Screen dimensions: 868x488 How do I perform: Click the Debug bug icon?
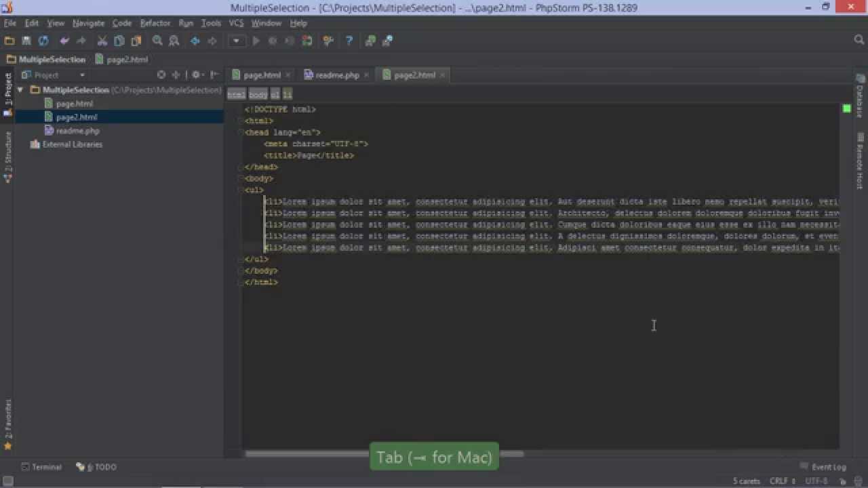tap(273, 41)
